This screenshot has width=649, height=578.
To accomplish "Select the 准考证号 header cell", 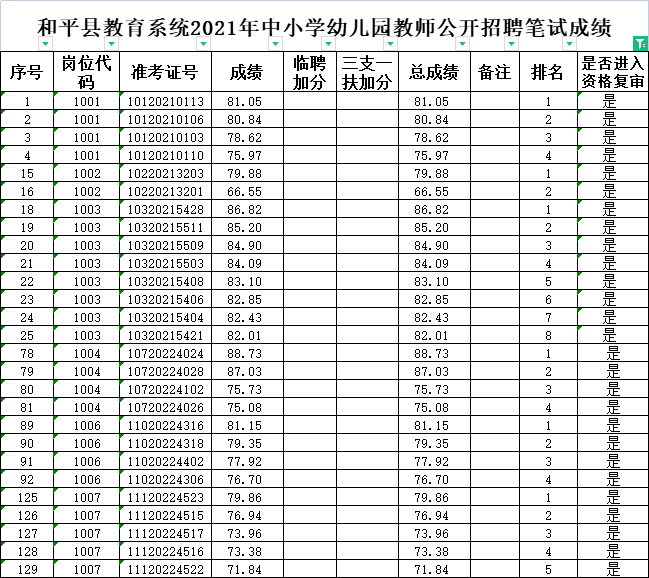I will coord(165,72).
